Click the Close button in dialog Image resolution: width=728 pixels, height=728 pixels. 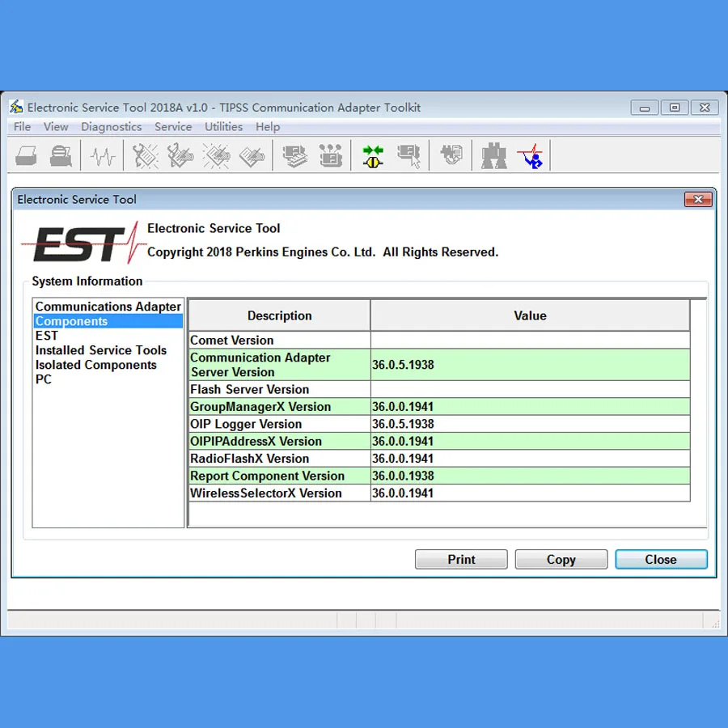tap(661, 559)
